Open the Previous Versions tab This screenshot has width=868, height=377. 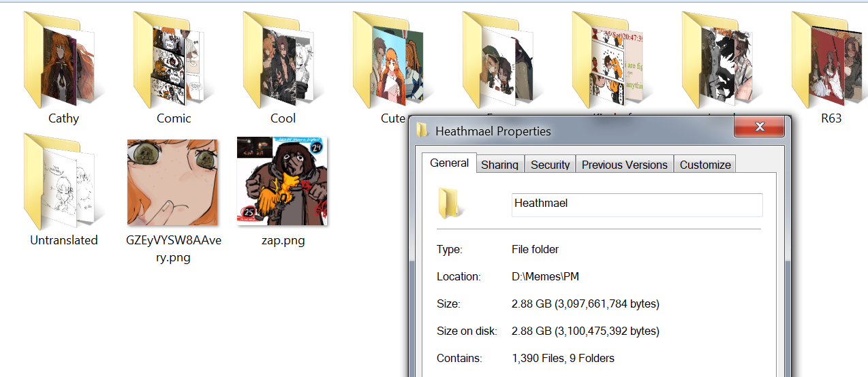pos(625,165)
